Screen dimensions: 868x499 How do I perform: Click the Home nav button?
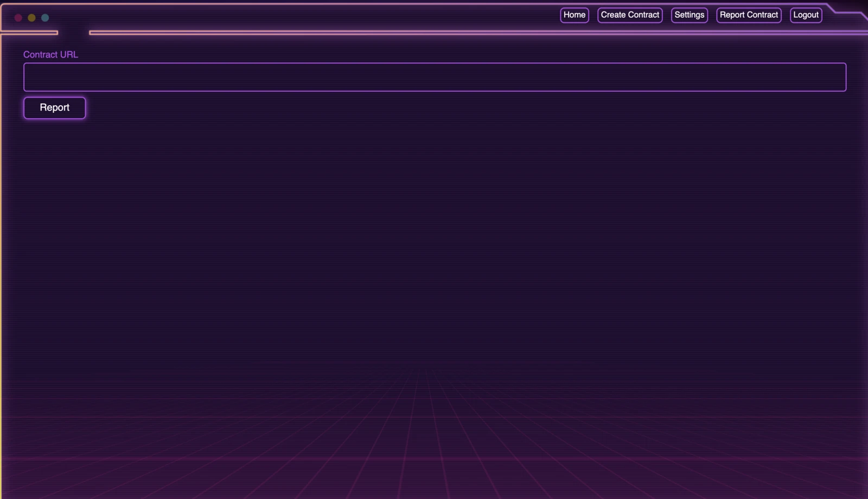(575, 15)
